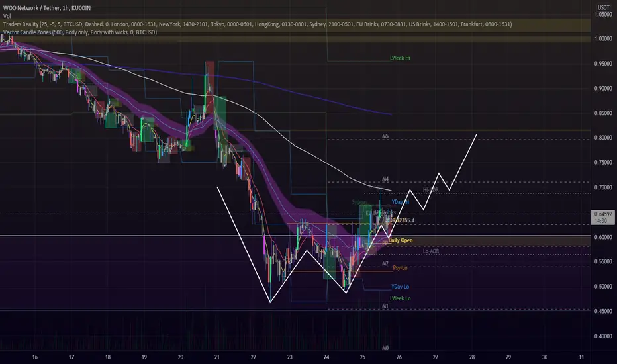The height and width of the screenshot is (364, 617).
Task: Click date 25 on the time axis
Action: point(362,357)
